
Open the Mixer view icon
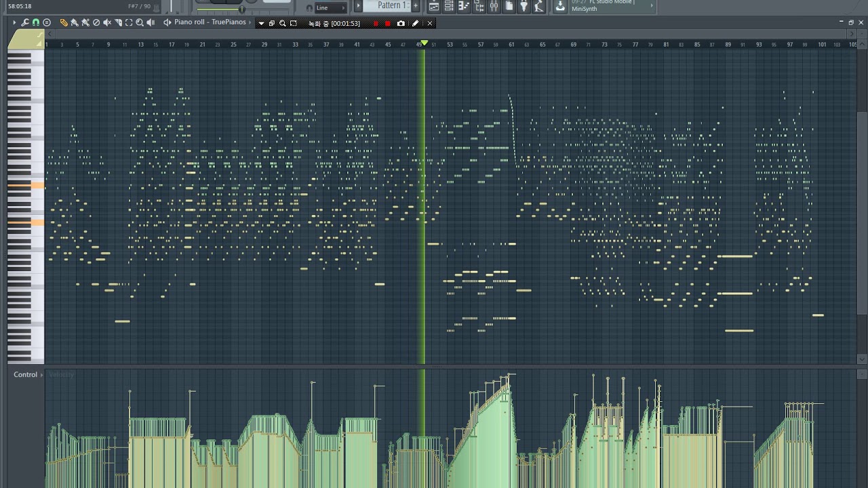(494, 6)
